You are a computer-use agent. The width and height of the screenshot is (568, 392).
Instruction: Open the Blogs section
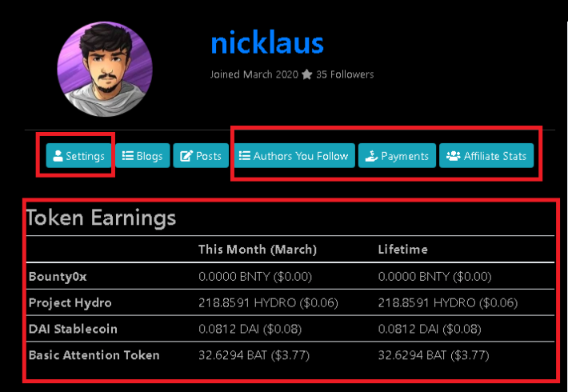point(142,156)
